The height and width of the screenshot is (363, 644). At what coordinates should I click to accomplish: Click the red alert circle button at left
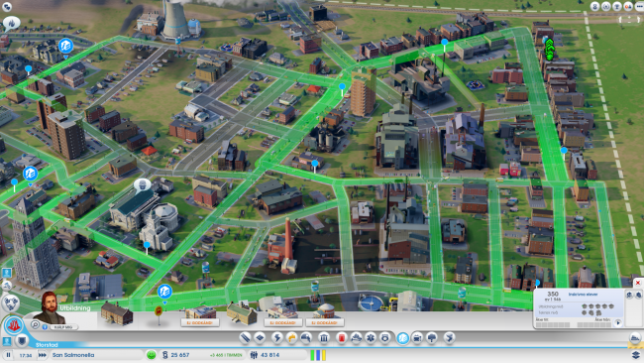point(14,325)
